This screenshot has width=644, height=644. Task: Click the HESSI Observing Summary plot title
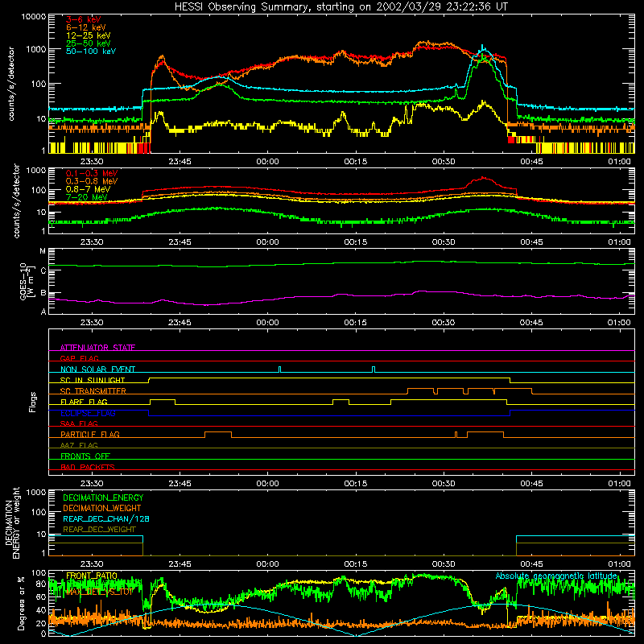(341, 6)
